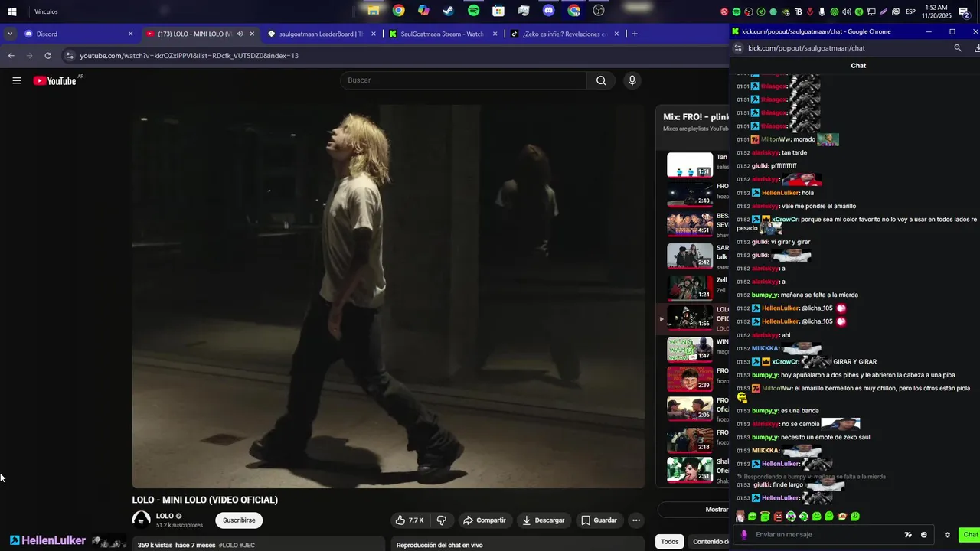Screen dimensions: 980x551
Task: Share the video with Compartir
Action: [485, 520]
